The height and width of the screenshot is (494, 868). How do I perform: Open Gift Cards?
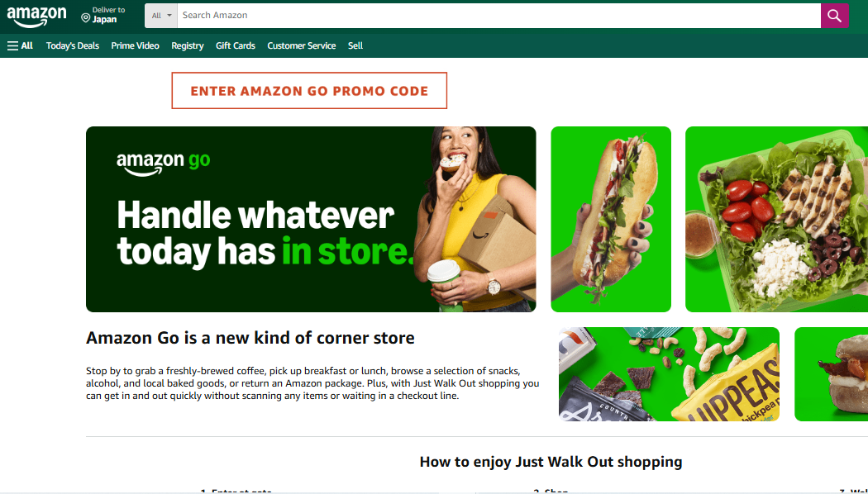[x=236, y=46]
